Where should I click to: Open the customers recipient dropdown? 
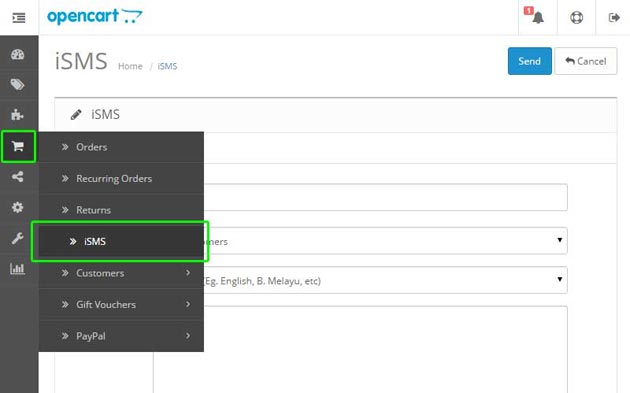click(x=385, y=241)
